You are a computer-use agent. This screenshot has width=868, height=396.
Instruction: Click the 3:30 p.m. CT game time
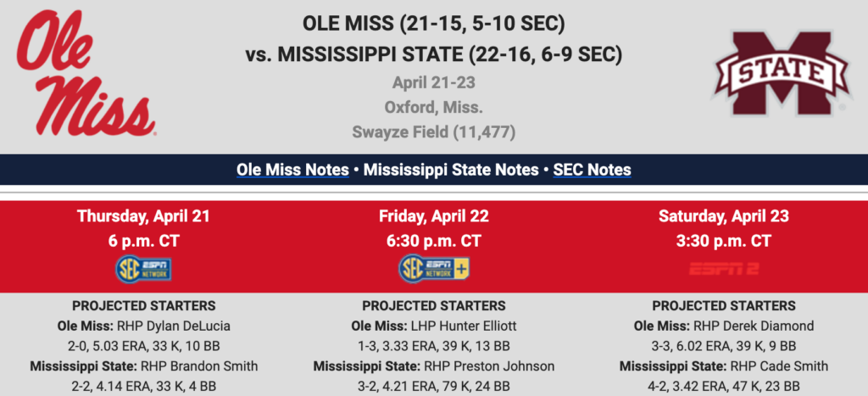pyautogui.click(x=724, y=242)
